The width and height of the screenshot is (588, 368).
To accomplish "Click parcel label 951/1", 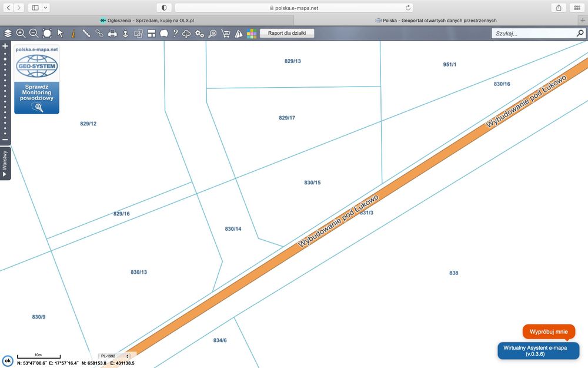I will point(450,64).
